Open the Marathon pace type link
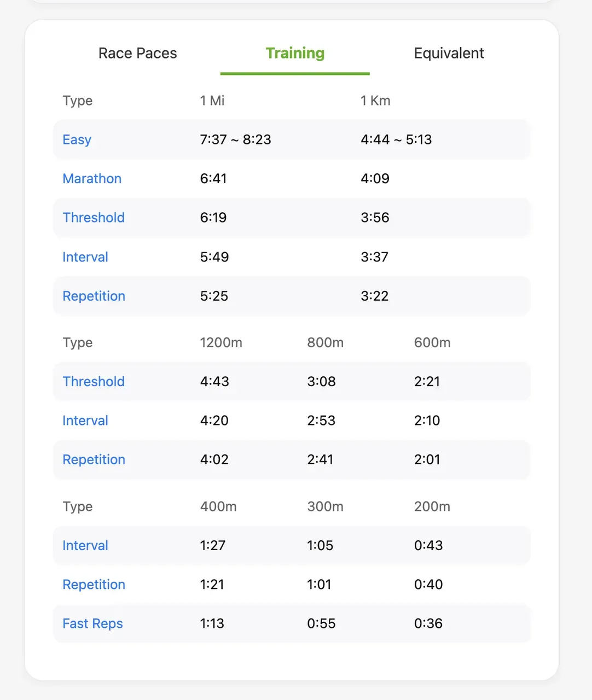Screen dimensions: 592x700 (x=92, y=178)
